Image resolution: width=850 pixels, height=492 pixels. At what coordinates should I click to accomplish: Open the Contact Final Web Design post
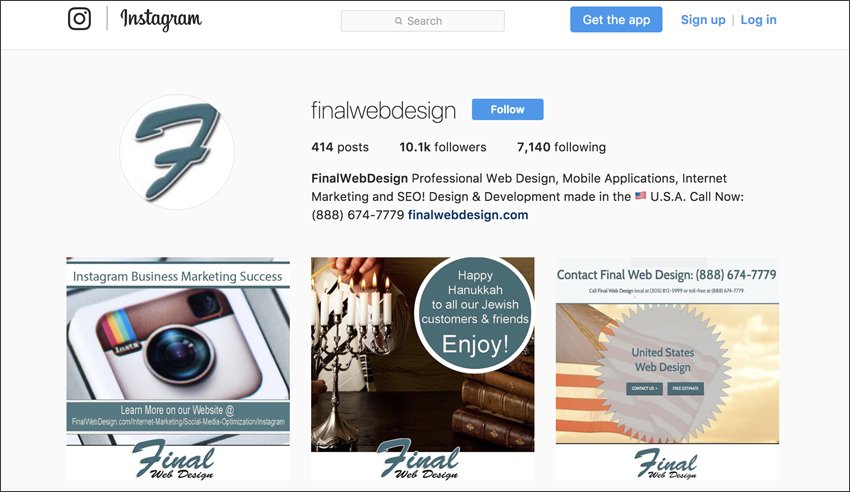(667, 369)
